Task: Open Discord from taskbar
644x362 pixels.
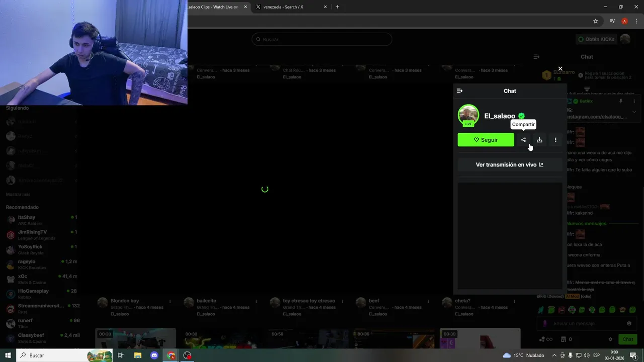Action: 154,355
